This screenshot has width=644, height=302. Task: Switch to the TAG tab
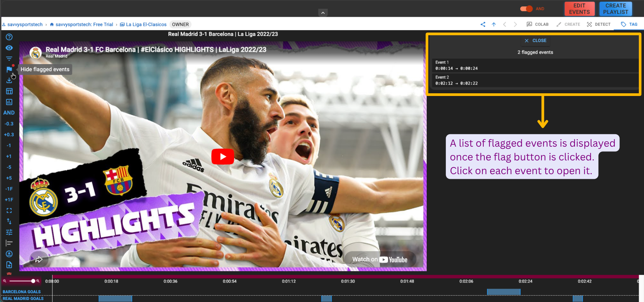coord(629,24)
